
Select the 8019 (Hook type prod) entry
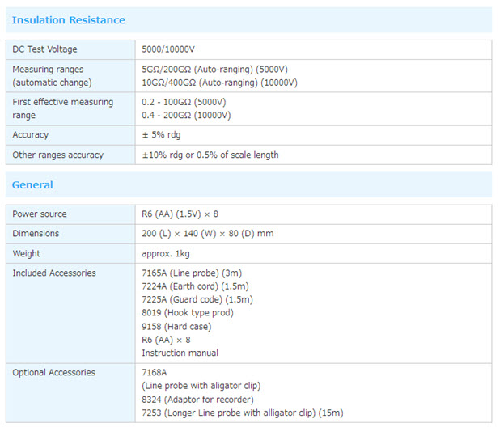coord(188,312)
